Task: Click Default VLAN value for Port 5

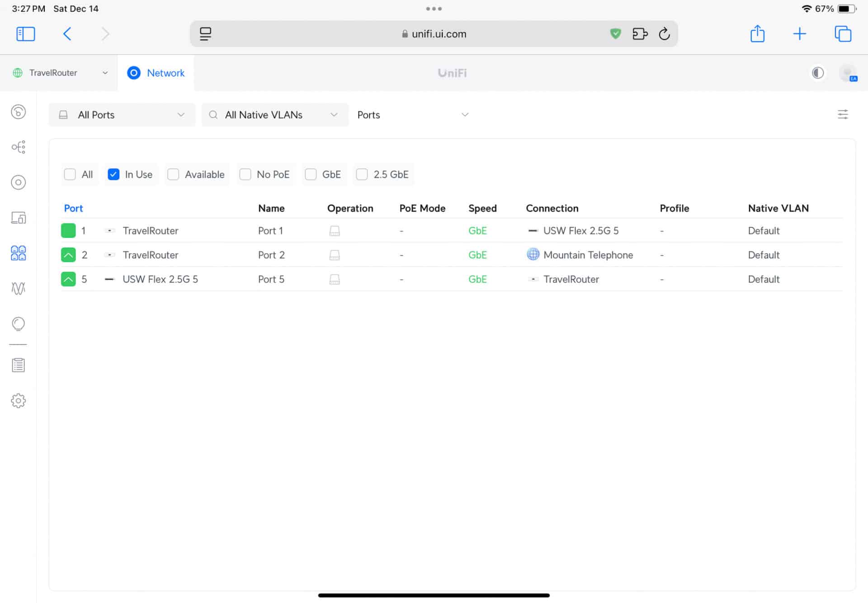Action: tap(764, 280)
